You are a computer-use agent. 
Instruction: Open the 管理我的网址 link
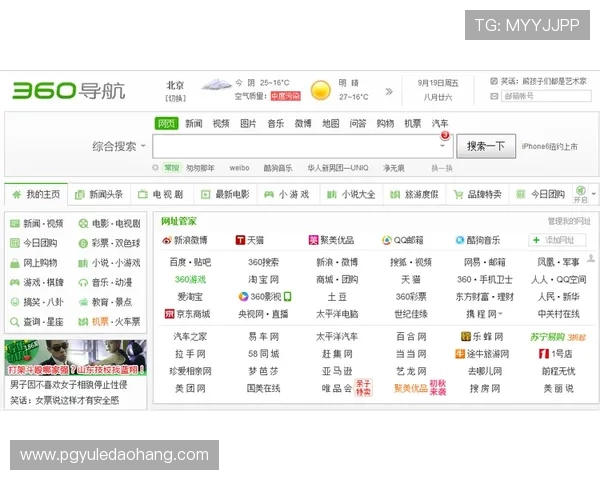tap(569, 221)
